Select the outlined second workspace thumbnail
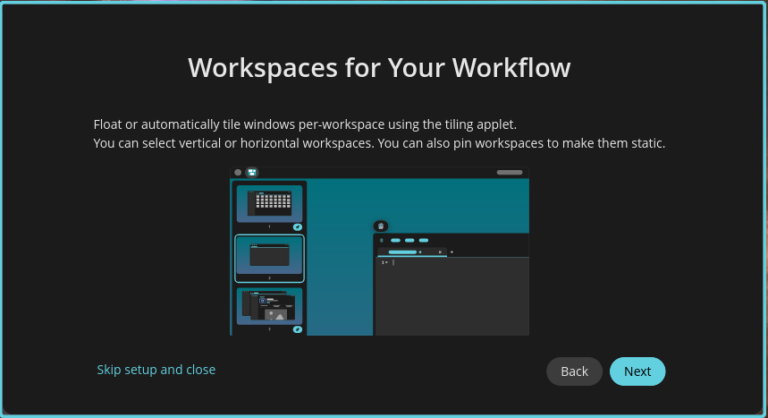 [x=269, y=257]
